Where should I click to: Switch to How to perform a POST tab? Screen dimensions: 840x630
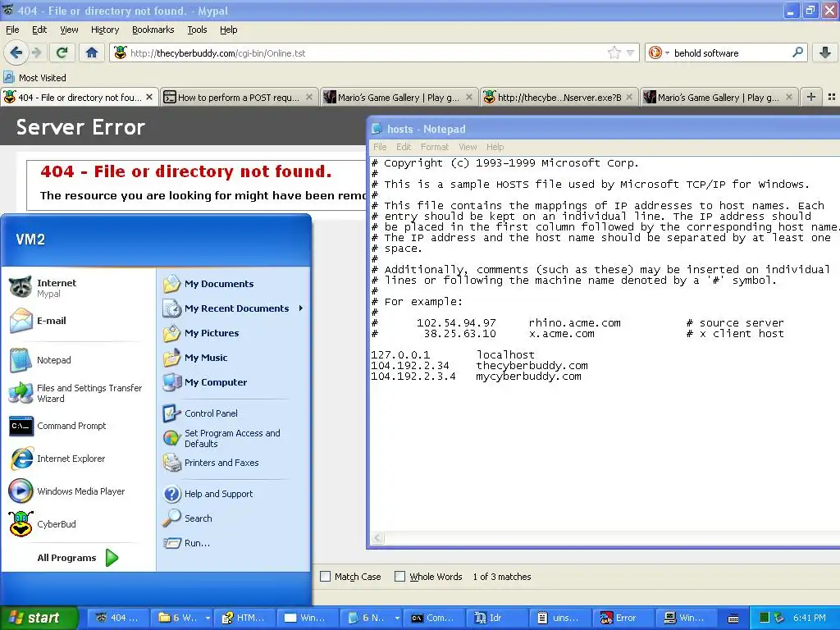239,97
